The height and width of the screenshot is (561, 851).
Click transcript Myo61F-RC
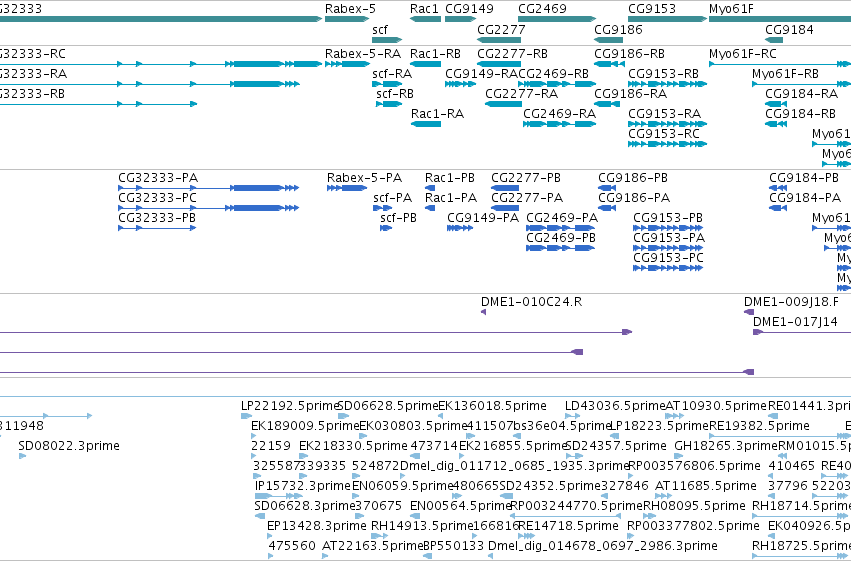tap(780, 64)
